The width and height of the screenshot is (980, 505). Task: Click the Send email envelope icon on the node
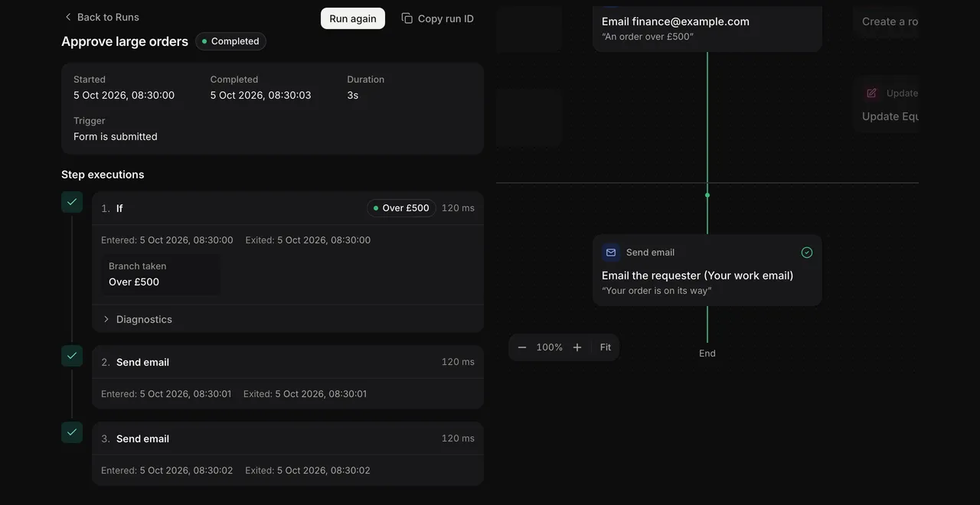click(611, 252)
